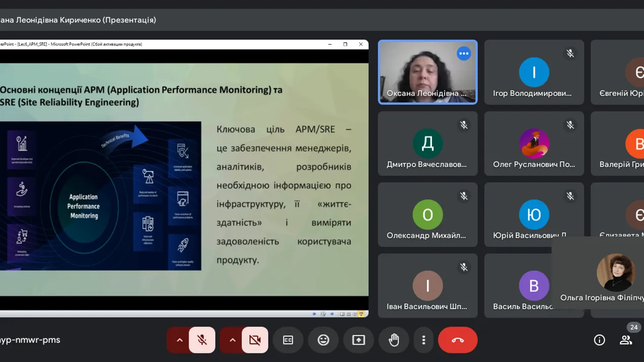The width and height of the screenshot is (644, 362).
Task: Open the emoji reactions button
Action: point(324,340)
